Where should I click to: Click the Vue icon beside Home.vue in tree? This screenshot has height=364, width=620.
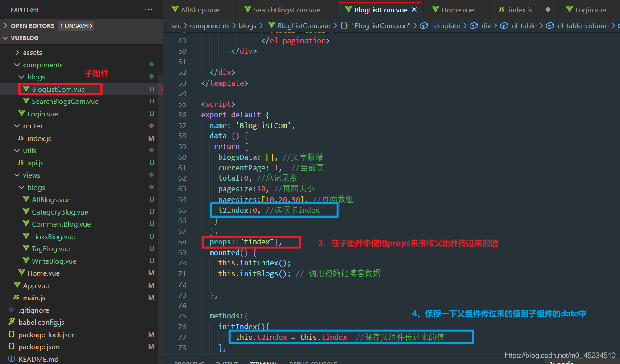(x=22, y=273)
